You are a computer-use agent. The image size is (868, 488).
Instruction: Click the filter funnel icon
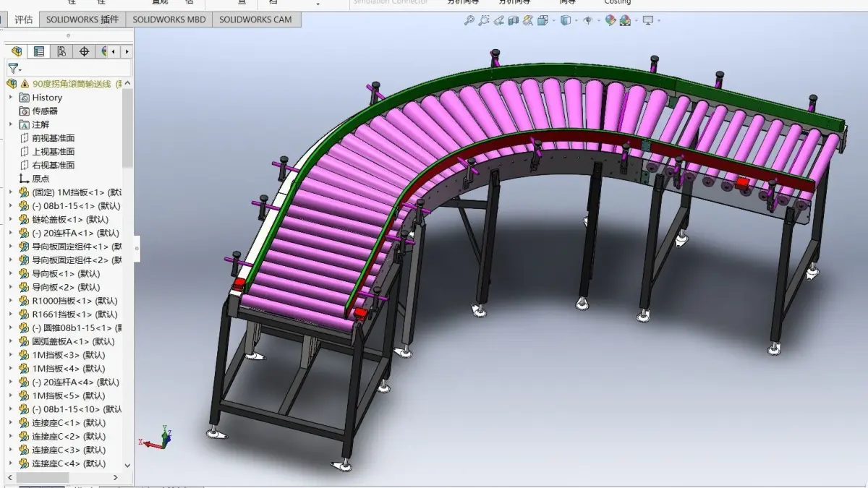[14, 69]
